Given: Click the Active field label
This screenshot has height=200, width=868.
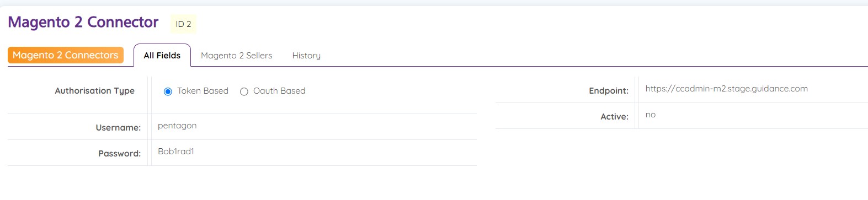Looking at the screenshot, I should click(x=615, y=117).
